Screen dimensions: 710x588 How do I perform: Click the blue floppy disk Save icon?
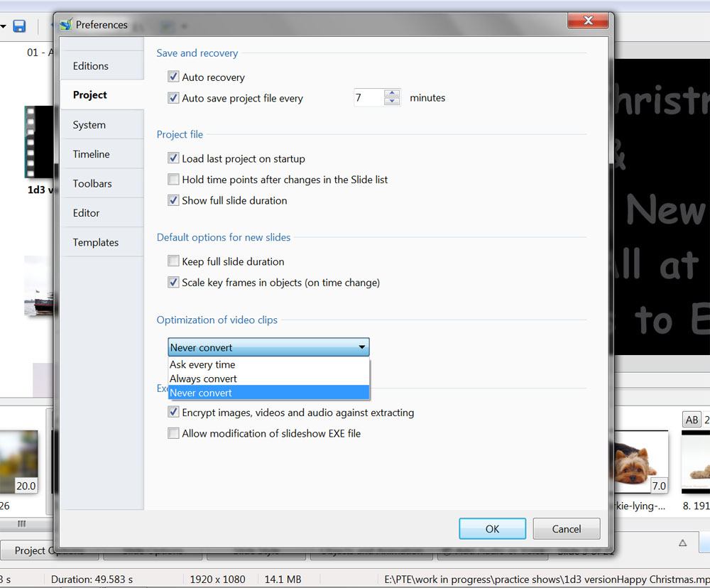19,26
